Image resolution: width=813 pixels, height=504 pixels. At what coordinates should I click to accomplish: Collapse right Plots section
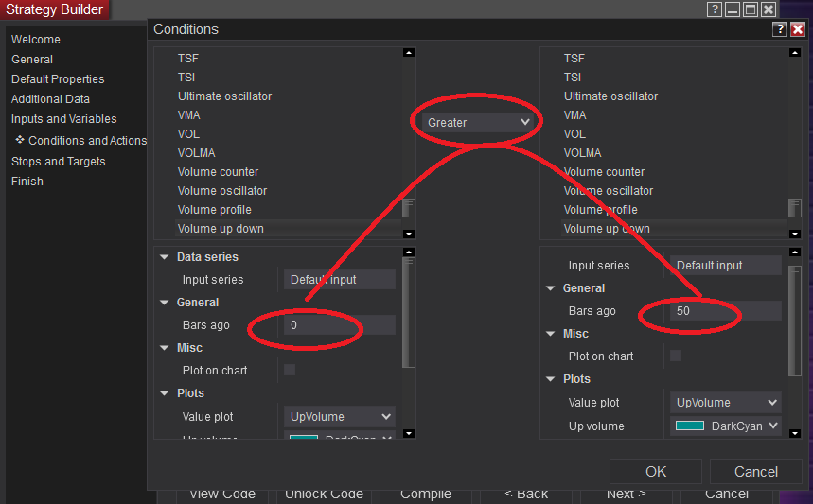(551, 379)
